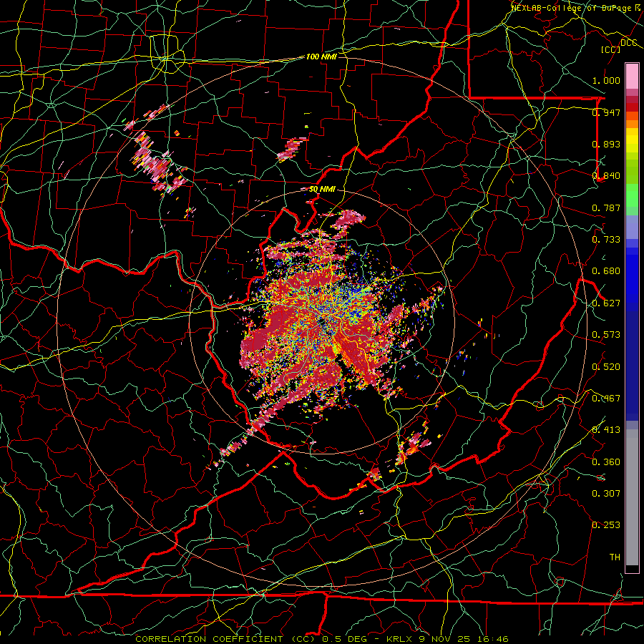Click the 0.307 scale label
Image resolution: width=644 pixels, height=644 pixels.
606,494
